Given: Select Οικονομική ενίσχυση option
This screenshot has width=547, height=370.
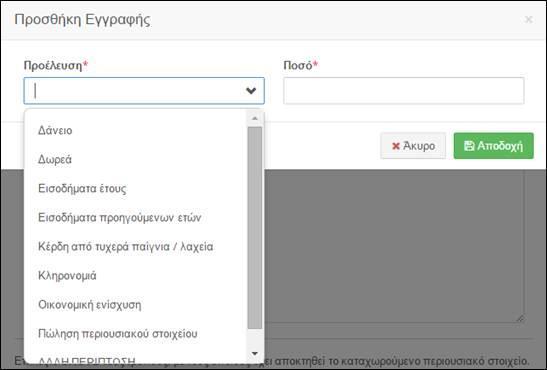Looking at the screenshot, I should click(x=90, y=304).
